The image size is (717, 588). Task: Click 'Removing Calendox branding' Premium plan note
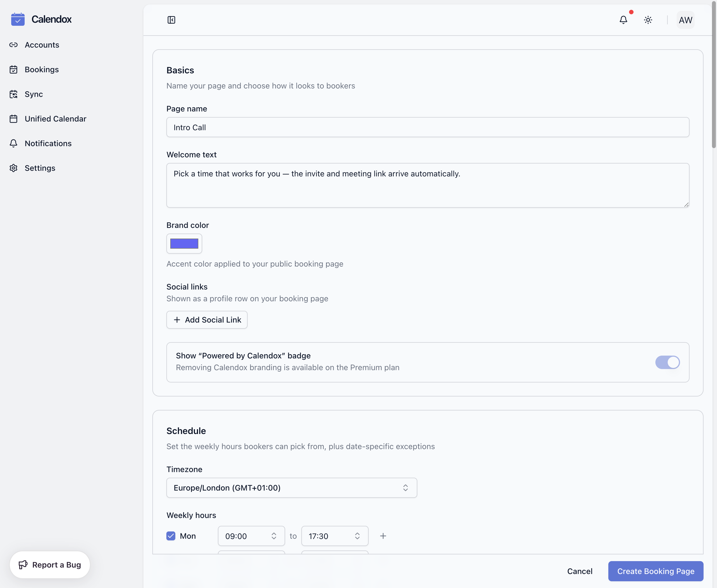(288, 367)
